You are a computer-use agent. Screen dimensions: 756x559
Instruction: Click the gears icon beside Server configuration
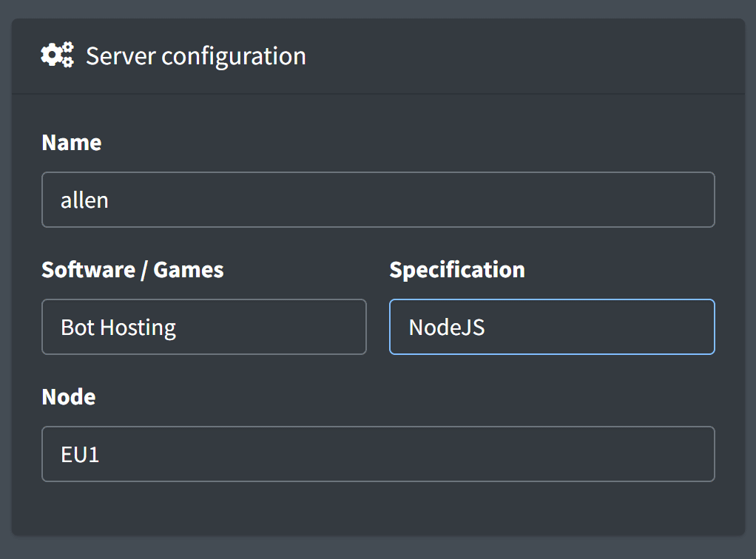coord(57,55)
